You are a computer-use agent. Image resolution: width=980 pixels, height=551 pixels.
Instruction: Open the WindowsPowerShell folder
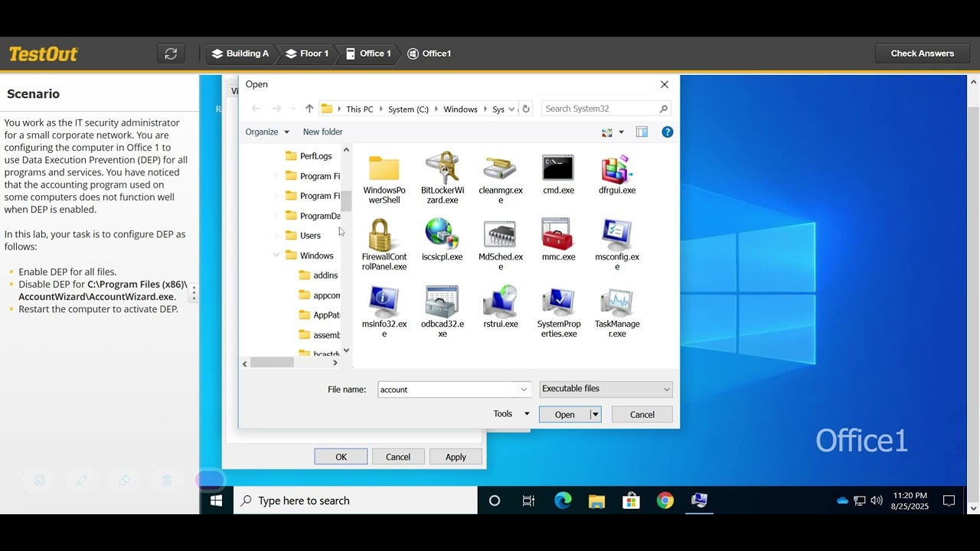[384, 168]
